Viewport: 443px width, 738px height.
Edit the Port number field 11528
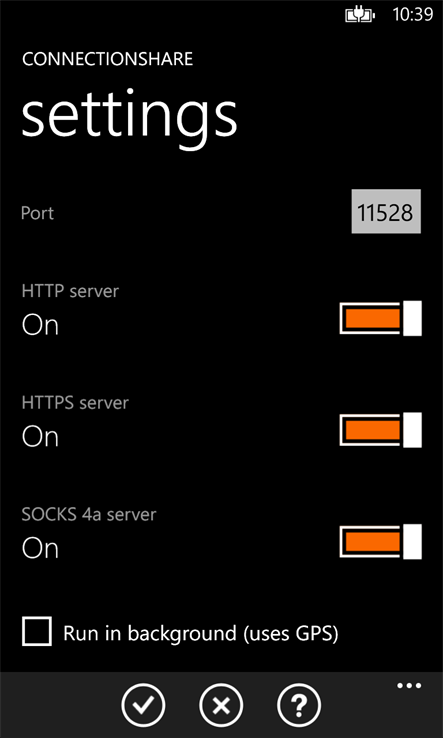click(386, 211)
